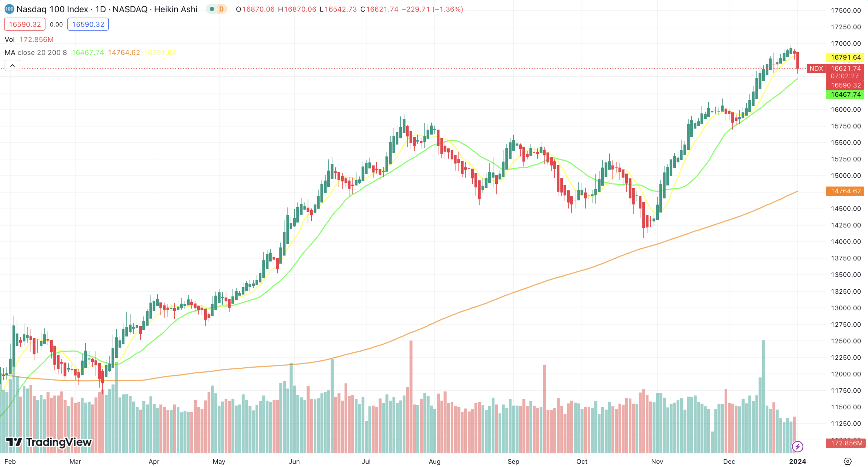Click the Aug label on time axis
The width and height of the screenshot is (868, 467).
435,461
